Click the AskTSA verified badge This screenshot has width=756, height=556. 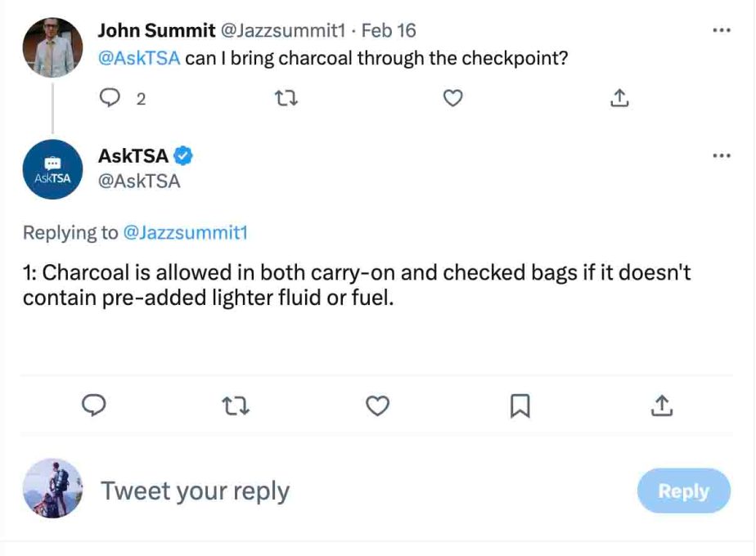[183, 155]
